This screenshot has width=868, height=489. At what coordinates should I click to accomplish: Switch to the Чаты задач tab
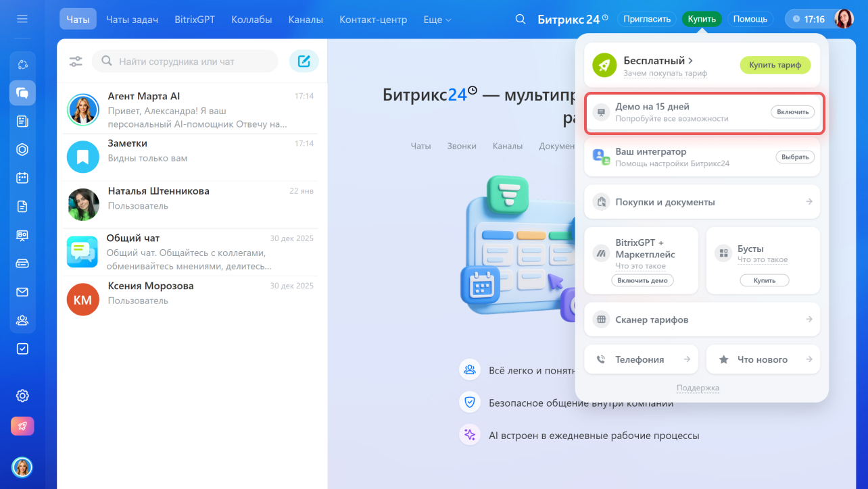[x=132, y=20]
